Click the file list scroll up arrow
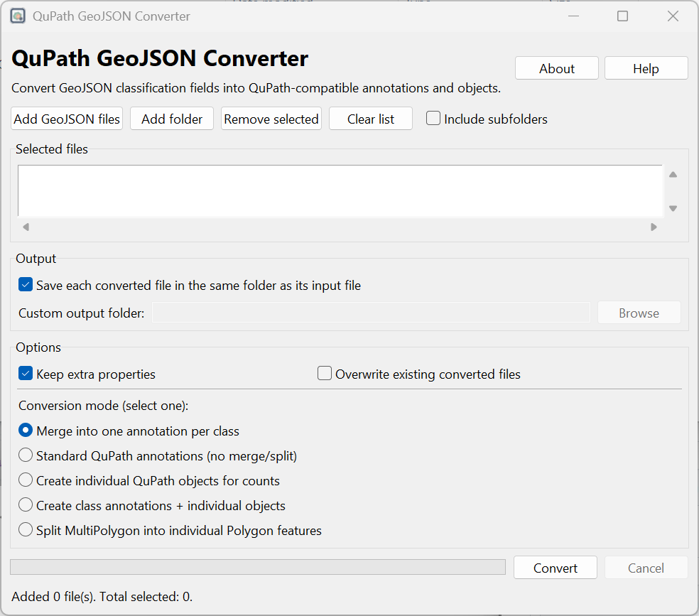Image resolution: width=699 pixels, height=616 pixels. (x=673, y=175)
